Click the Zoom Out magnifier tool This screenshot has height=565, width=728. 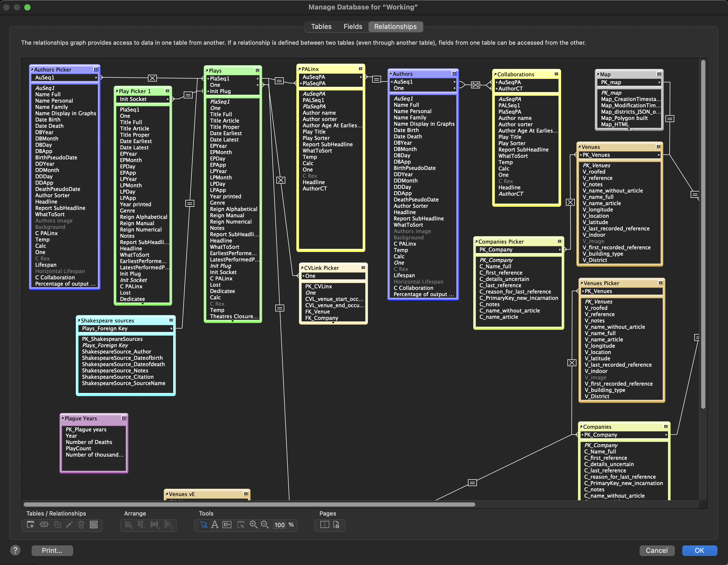click(265, 525)
